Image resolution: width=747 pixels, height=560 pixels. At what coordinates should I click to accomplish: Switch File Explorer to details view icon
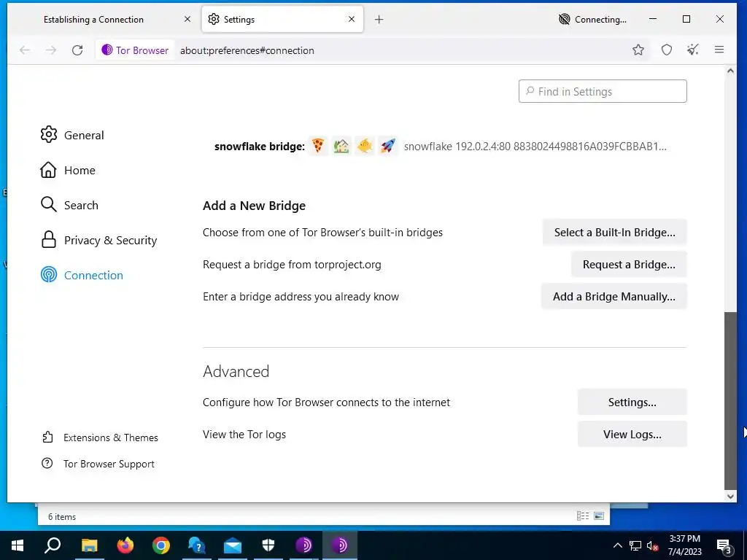click(x=582, y=516)
